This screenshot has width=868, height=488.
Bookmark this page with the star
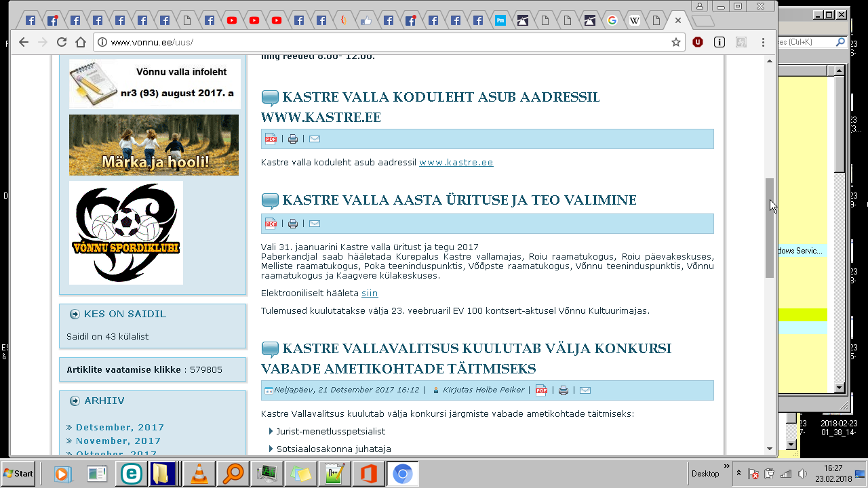(676, 42)
